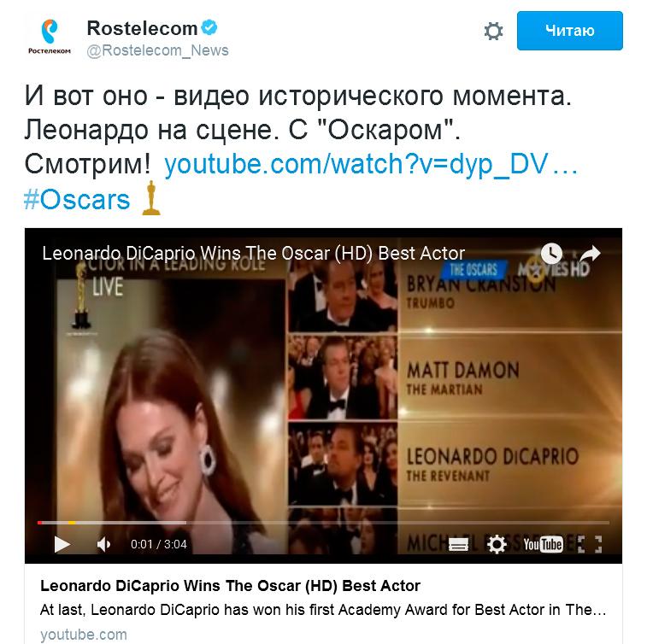The width and height of the screenshot is (647, 644).
Task: Open the Rostelecom account name
Action: [x=142, y=28]
